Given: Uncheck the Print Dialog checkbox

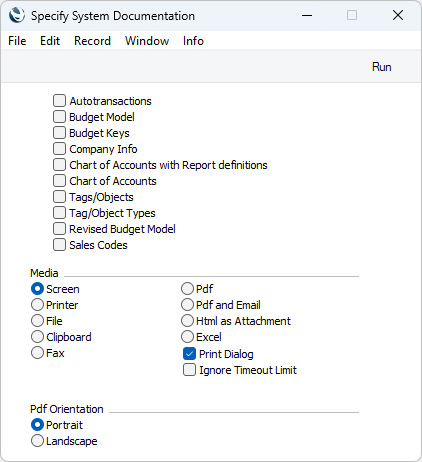Looking at the screenshot, I should [189, 354].
